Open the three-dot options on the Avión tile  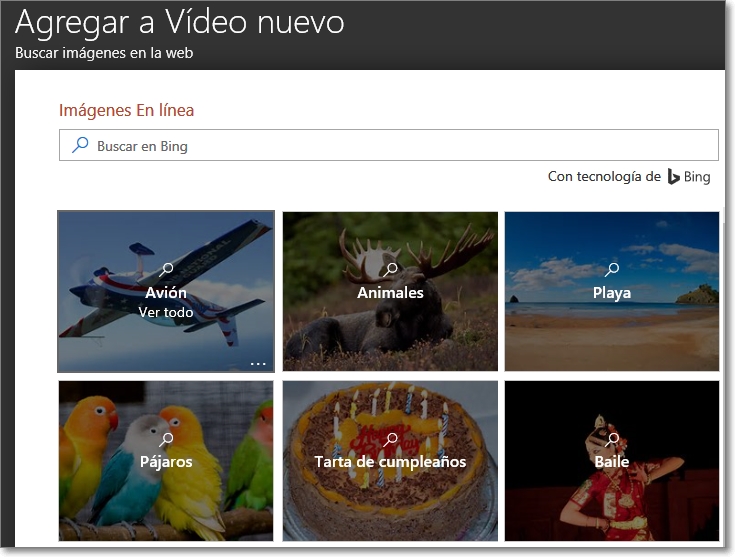click(x=258, y=364)
